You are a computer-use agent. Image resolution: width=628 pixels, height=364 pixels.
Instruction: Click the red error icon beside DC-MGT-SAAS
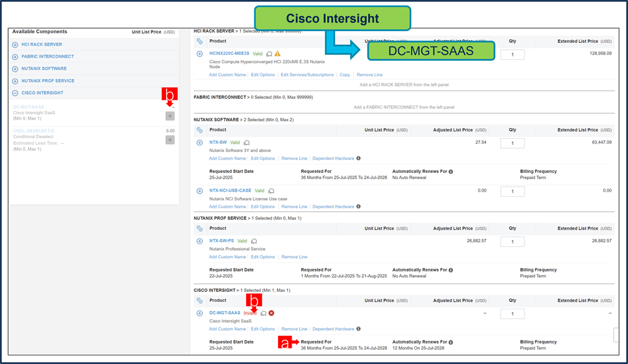tap(272, 313)
